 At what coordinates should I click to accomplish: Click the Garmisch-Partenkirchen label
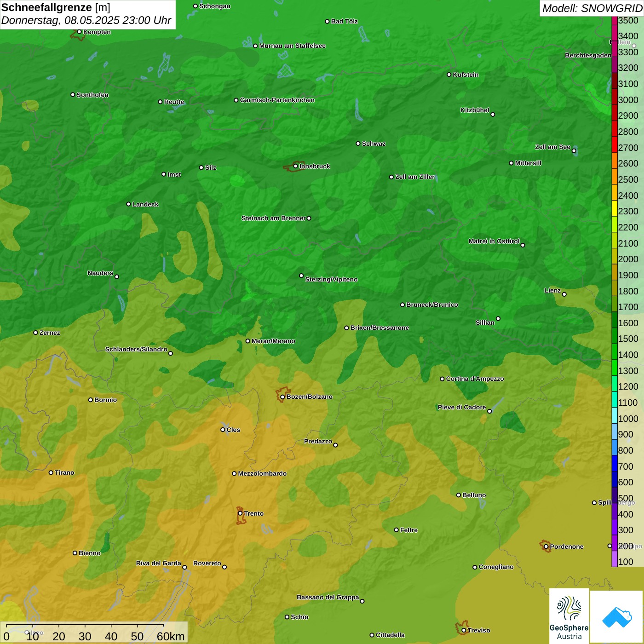[277, 100]
